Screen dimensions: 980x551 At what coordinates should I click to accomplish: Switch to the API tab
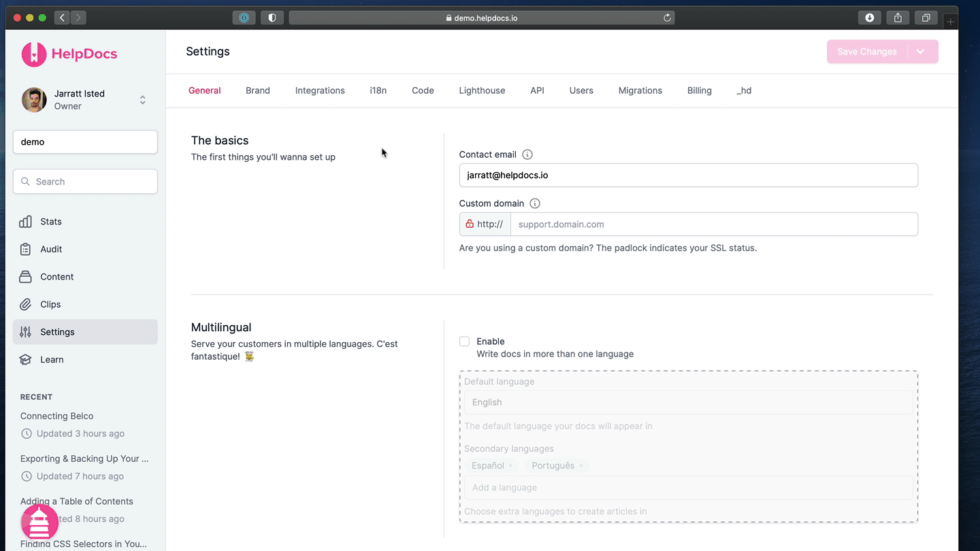pyautogui.click(x=538, y=90)
